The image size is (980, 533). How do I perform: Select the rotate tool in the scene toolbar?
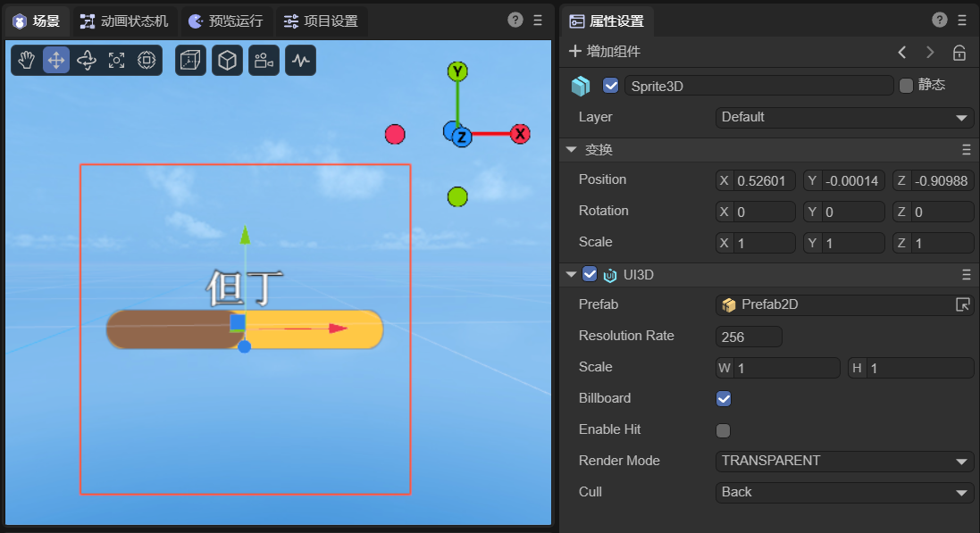[x=87, y=60]
